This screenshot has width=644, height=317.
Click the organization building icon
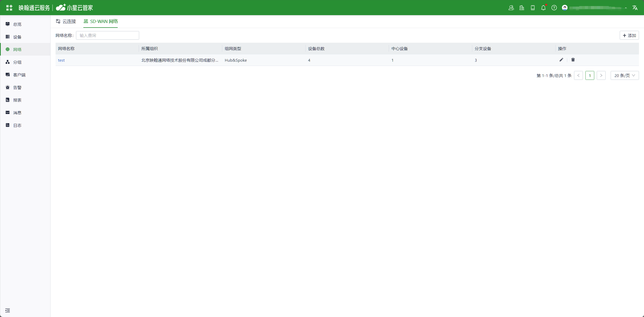coord(522,8)
